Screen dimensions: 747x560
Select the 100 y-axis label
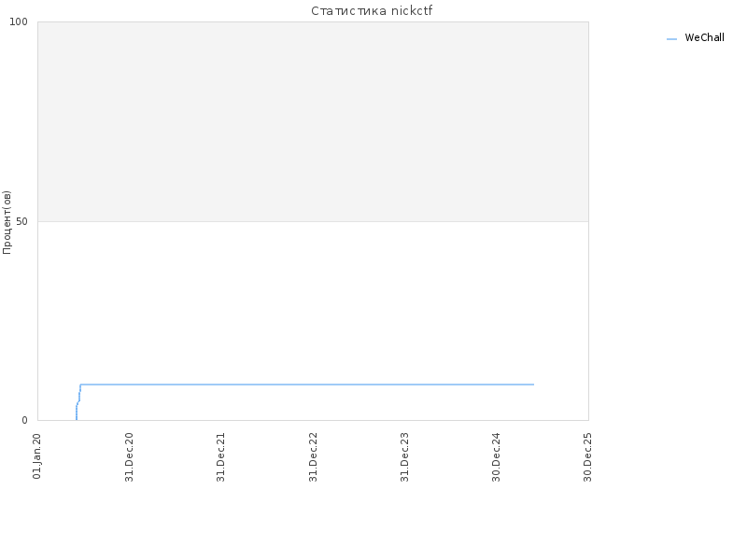click(x=19, y=21)
